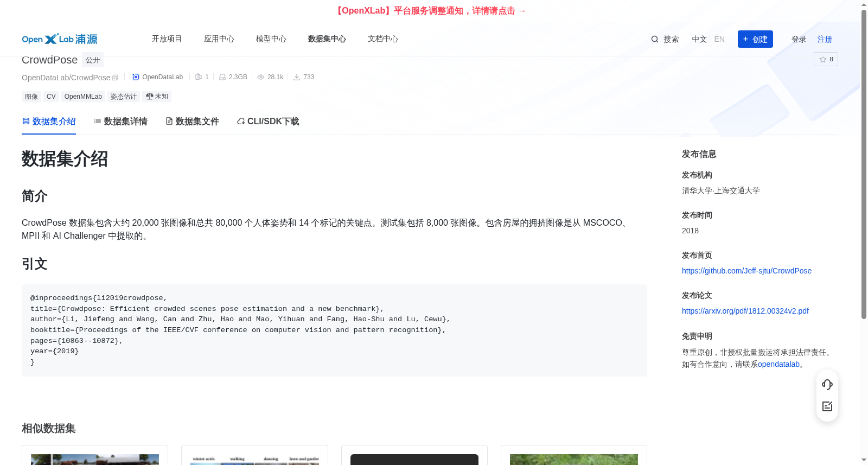
Task: Click the page vertical scrollbar
Action: click(x=864, y=164)
